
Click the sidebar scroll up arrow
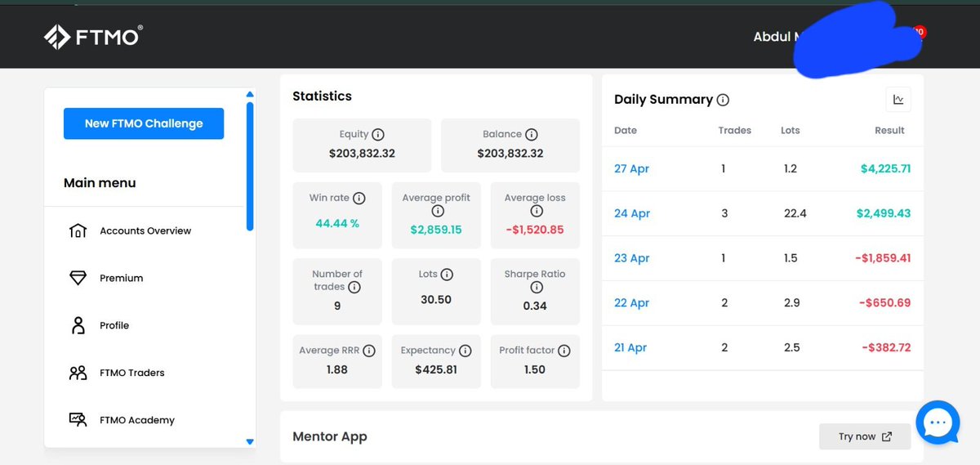(x=250, y=95)
